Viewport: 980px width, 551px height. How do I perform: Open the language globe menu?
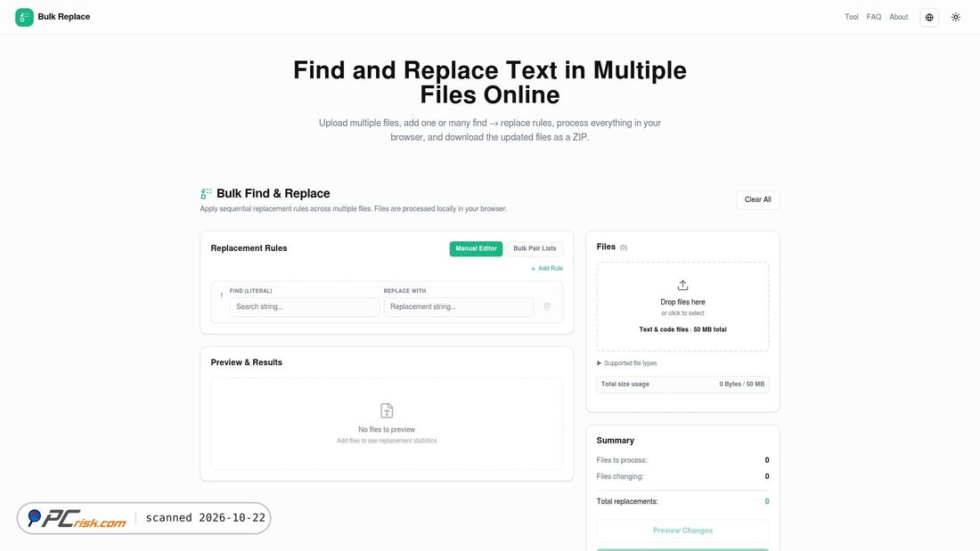[929, 18]
